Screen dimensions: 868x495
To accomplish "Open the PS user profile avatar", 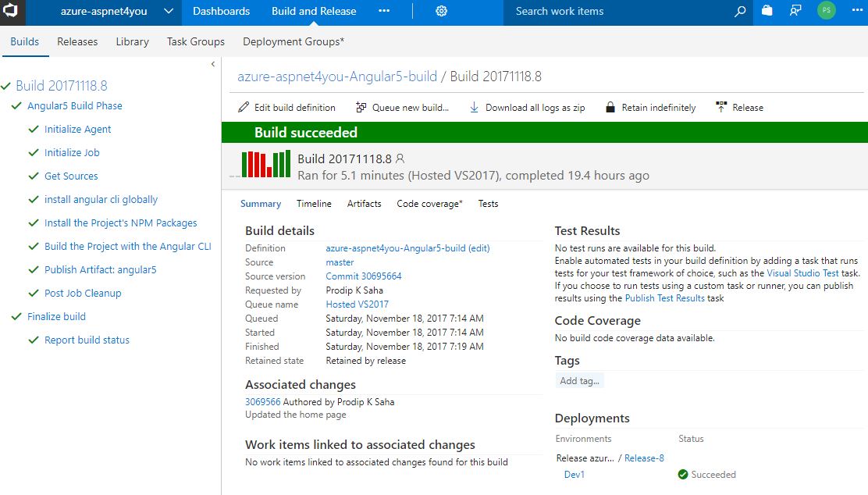I will tap(827, 10).
